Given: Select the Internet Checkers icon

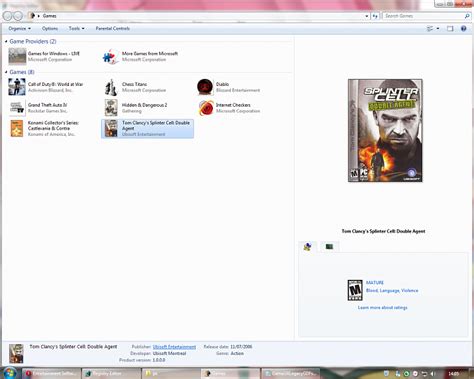Looking at the screenshot, I should point(206,108).
